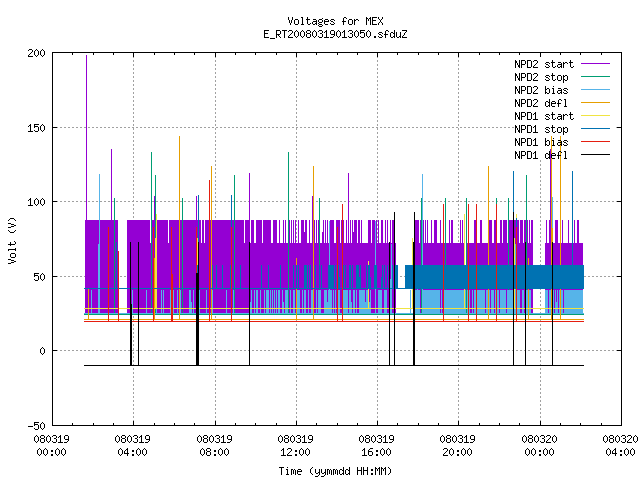Click the 'NPD1 bias' legend label
Screen dimensions: 640x480
tap(541, 142)
